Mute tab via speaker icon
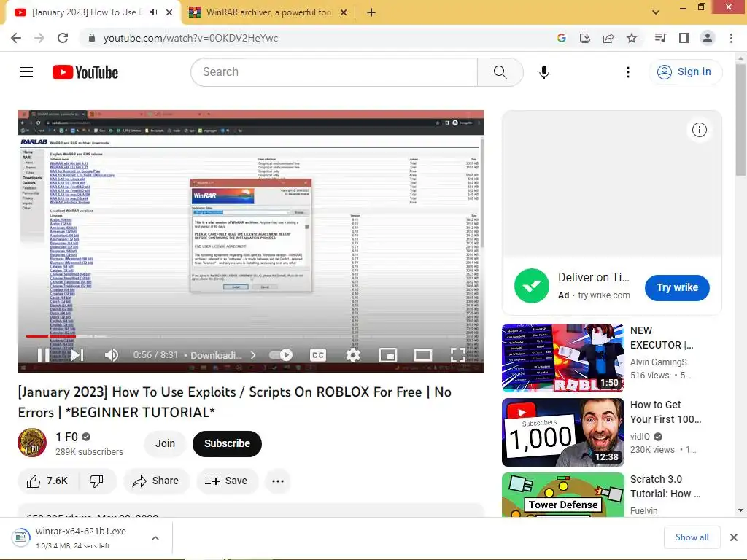747x560 pixels. coord(153,12)
